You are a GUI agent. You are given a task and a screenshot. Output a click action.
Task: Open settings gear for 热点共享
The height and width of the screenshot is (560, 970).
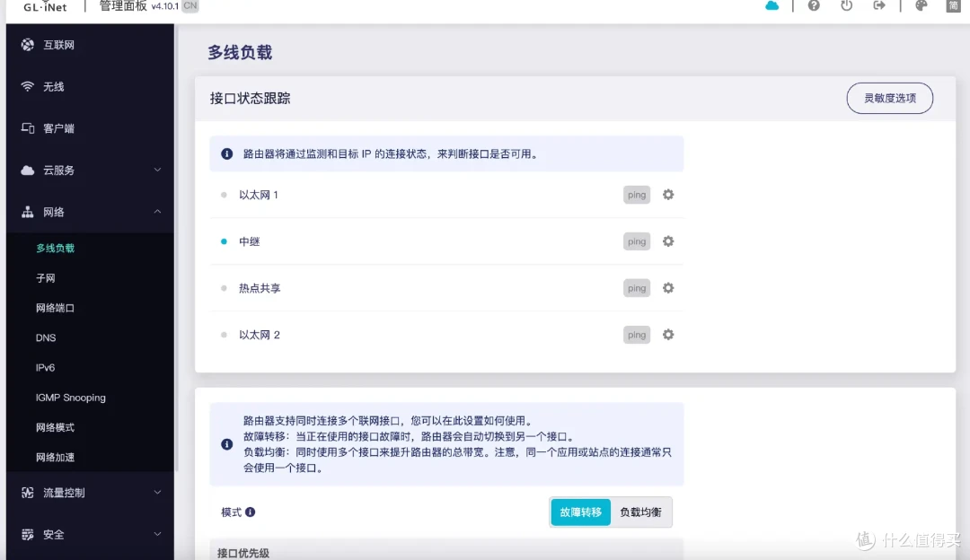point(668,288)
